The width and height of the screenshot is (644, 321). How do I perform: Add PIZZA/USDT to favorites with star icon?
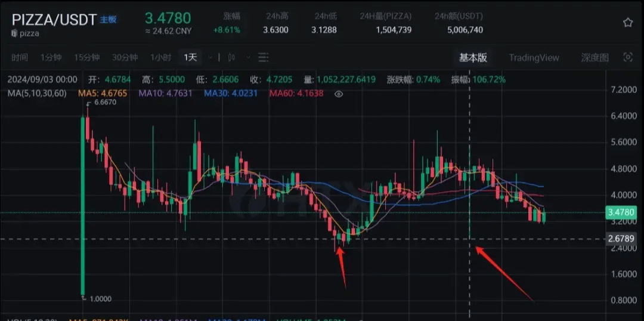[x=627, y=23]
